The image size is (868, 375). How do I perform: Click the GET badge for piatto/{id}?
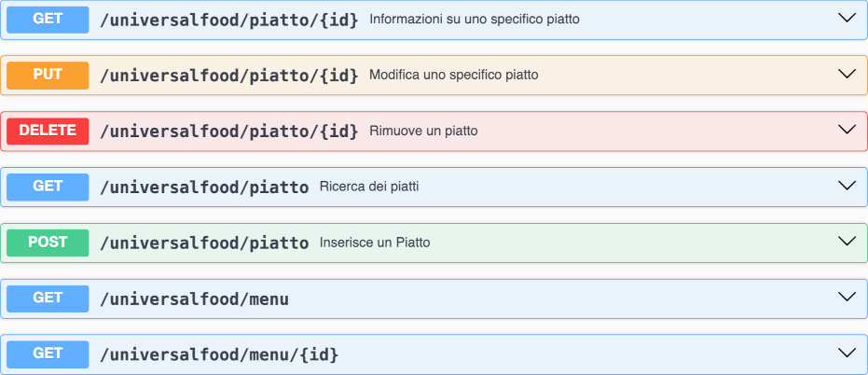click(48, 19)
